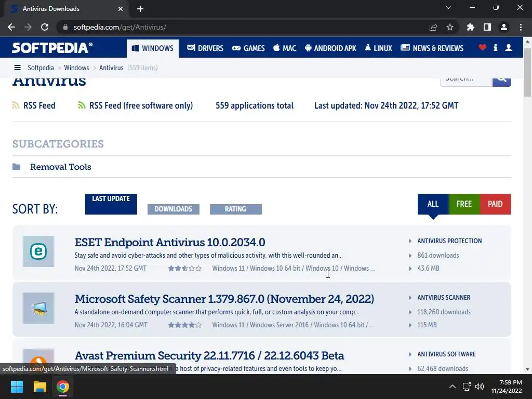Open the RSS Feed (free software only) link
This screenshot has height=399, width=532.
(x=141, y=105)
